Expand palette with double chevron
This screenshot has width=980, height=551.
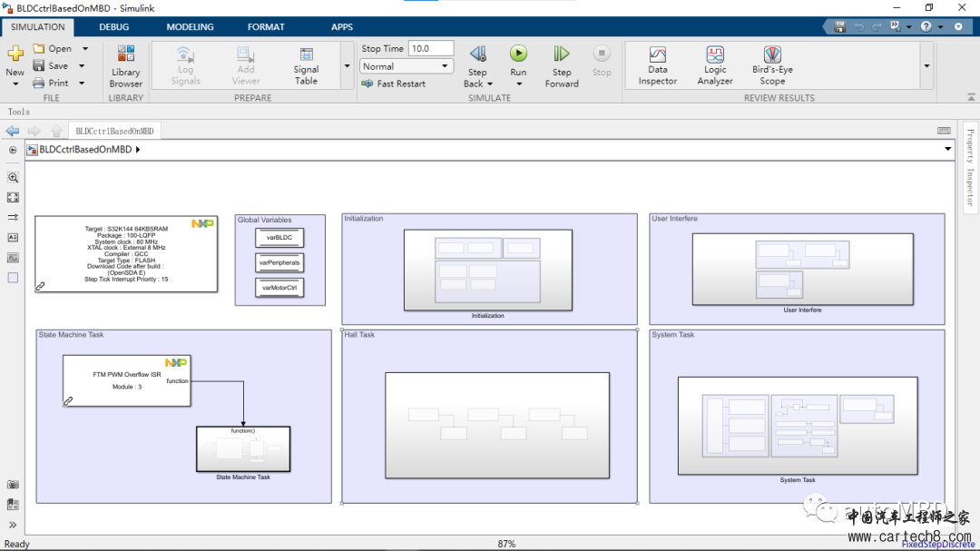[x=13, y=525]
